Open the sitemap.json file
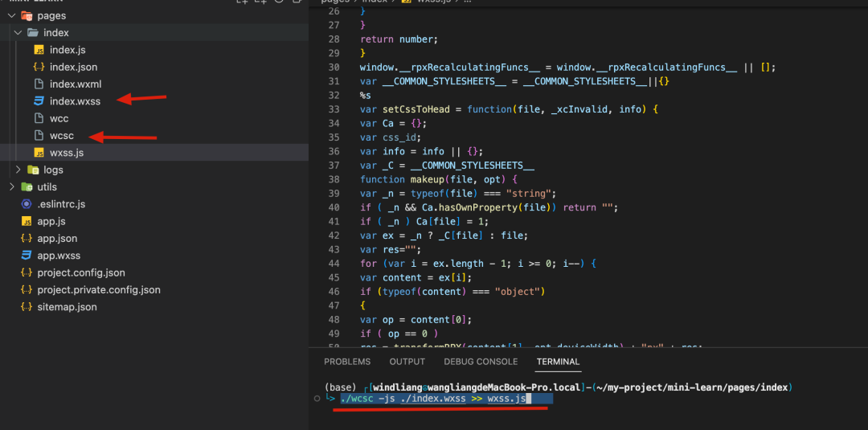 (67, 307)
